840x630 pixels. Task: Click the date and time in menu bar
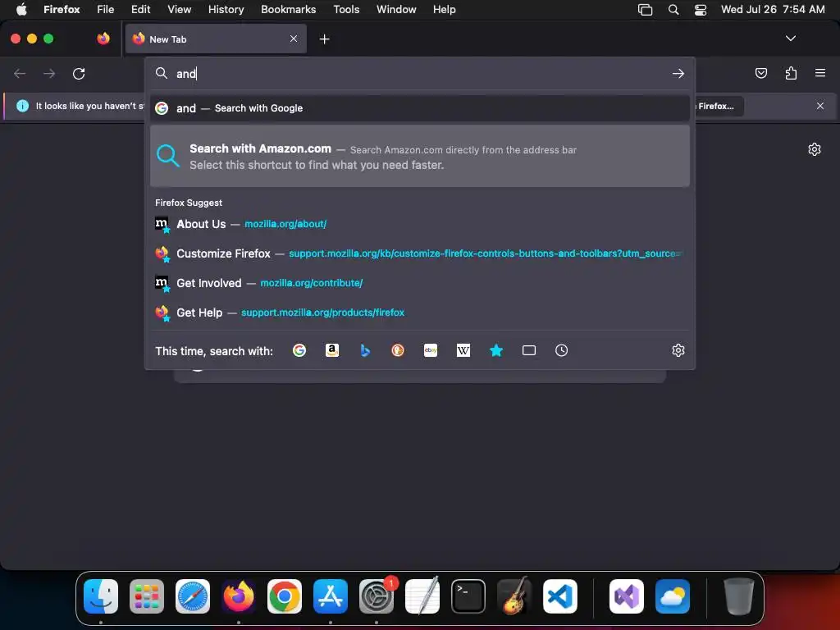[x=773, y=9]
